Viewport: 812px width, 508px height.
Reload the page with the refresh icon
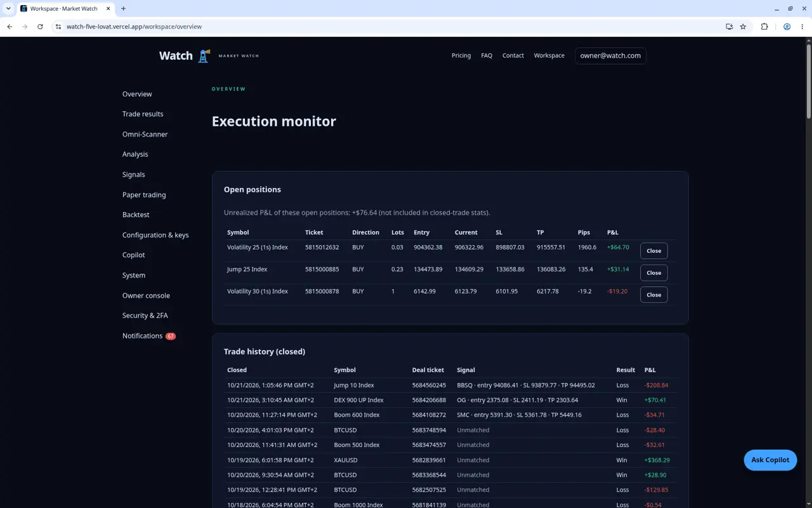tap(40, 27)
